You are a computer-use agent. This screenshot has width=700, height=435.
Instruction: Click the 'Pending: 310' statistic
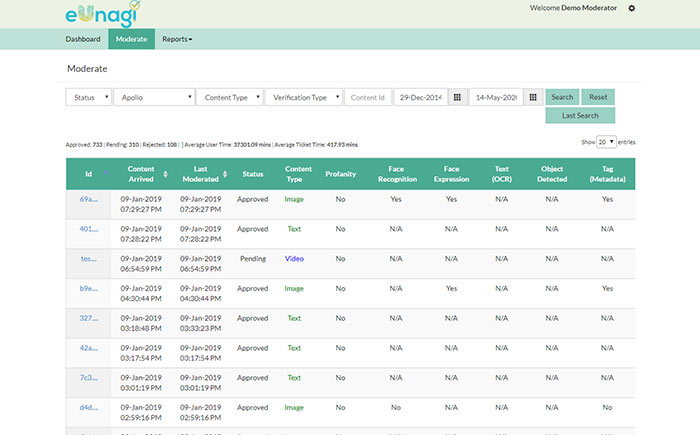click(x=122, y=145)
